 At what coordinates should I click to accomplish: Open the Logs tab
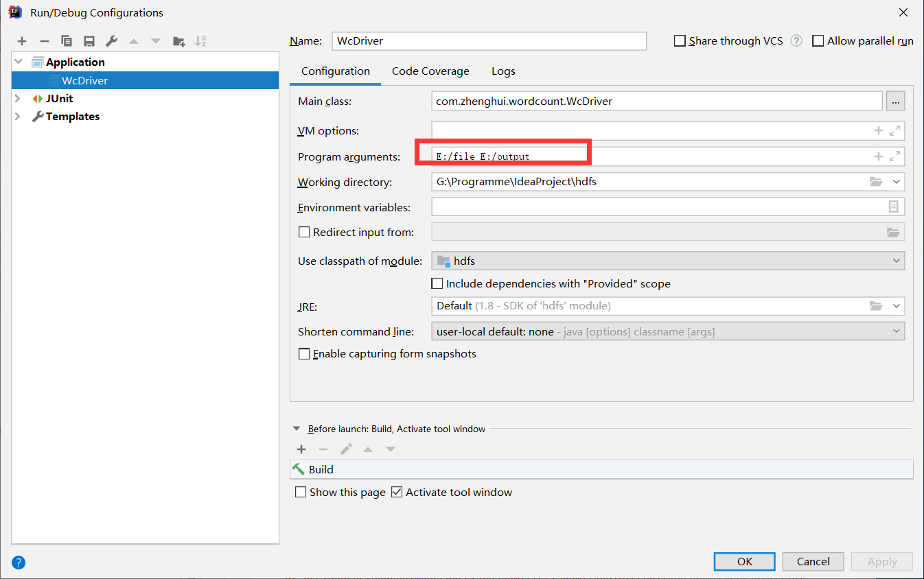coord(503,71)
